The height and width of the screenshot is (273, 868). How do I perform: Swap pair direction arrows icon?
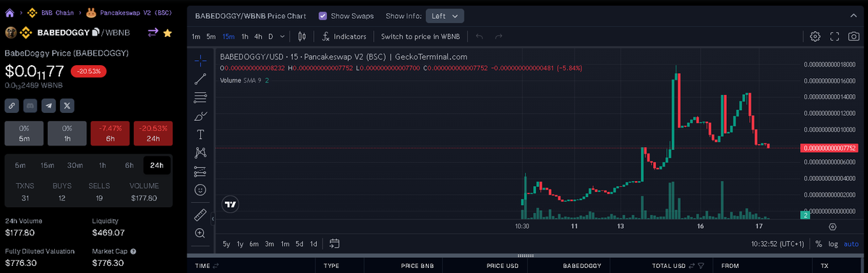[153, 33]
